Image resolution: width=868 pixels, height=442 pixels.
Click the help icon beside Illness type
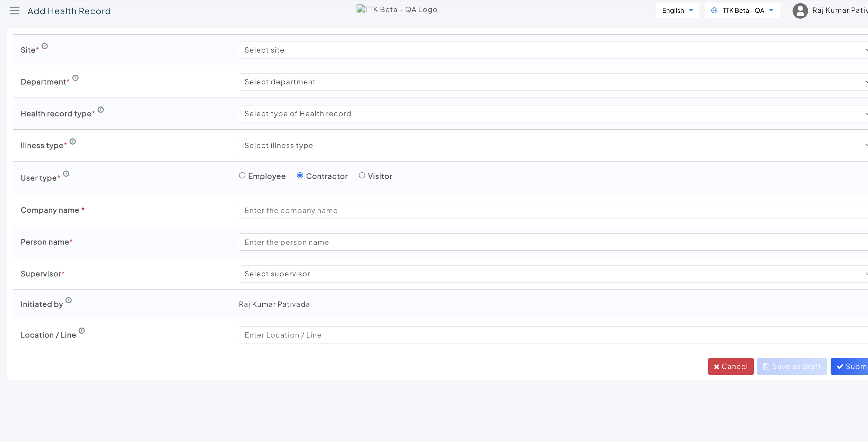[x=73, y=141]
